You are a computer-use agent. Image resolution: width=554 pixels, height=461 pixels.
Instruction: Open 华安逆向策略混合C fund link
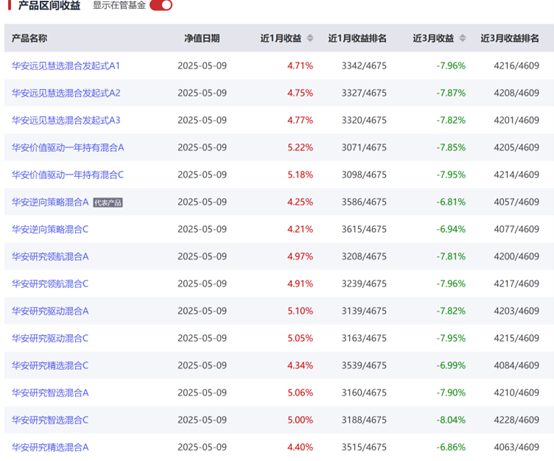click(x=50, y=229)
